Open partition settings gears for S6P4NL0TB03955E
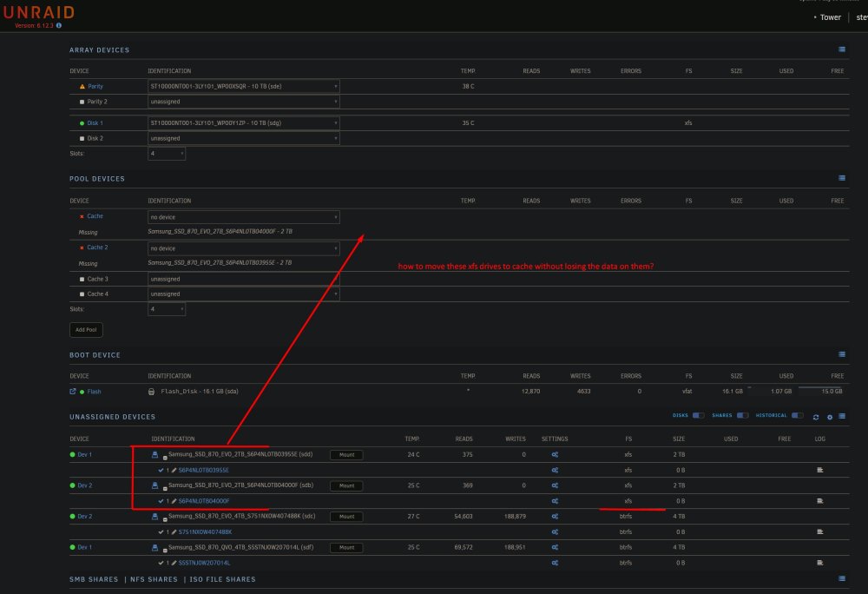The width and height of the screenshot is (868, 594). point(555,470)
